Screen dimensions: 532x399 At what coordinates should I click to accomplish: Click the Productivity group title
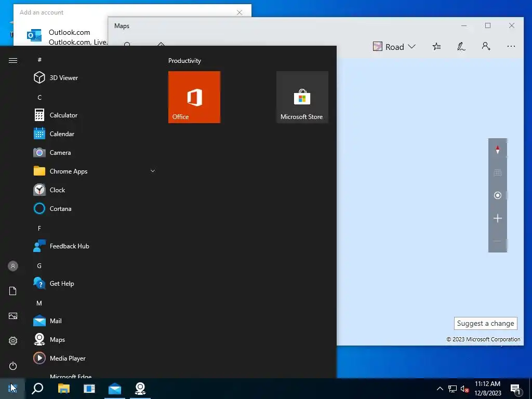184,61
